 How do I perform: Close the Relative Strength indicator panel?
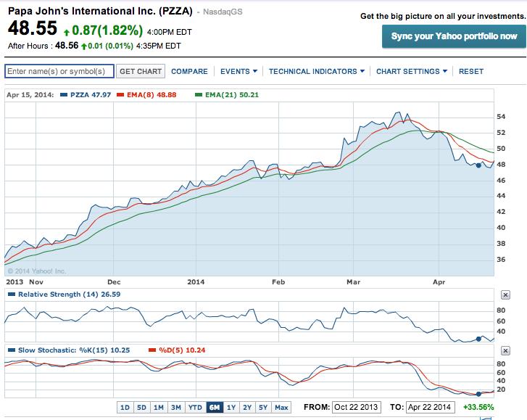tap(505, 295)
